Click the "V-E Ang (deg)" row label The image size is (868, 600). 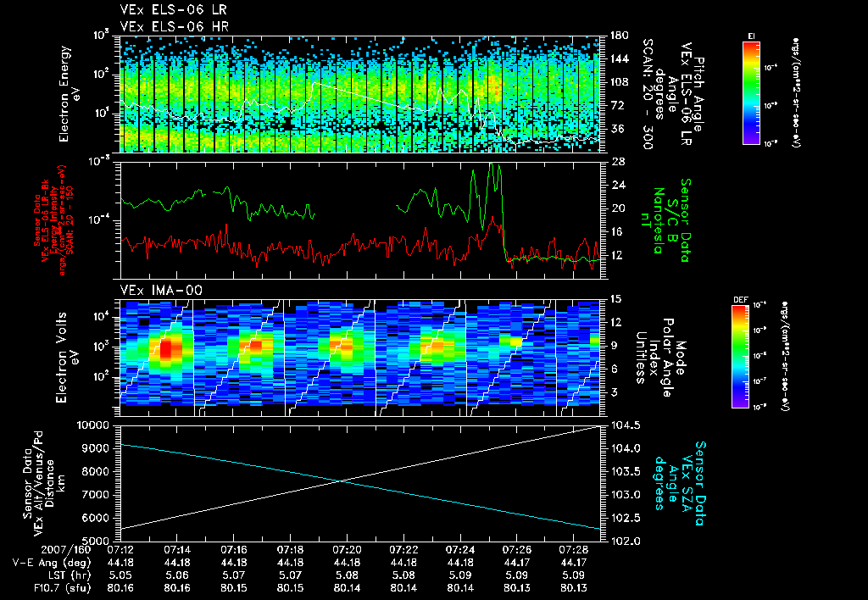tap(52, 563)
